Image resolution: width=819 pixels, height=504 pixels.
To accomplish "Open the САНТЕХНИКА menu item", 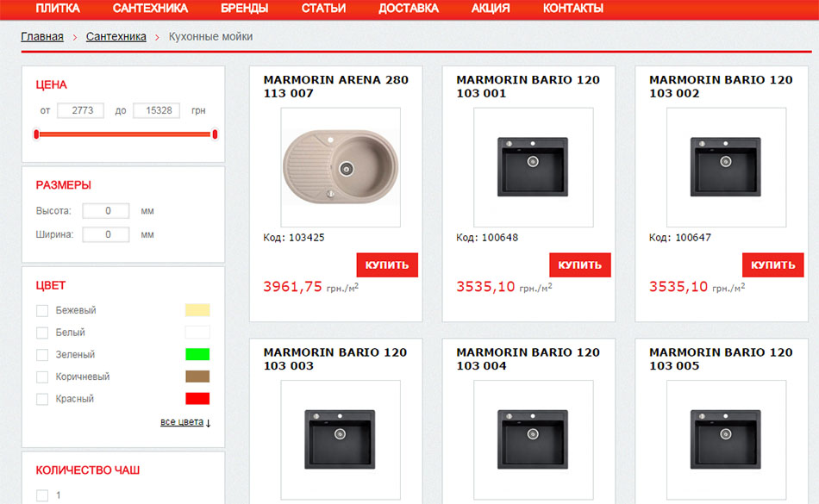I will [x=150, y=9].
